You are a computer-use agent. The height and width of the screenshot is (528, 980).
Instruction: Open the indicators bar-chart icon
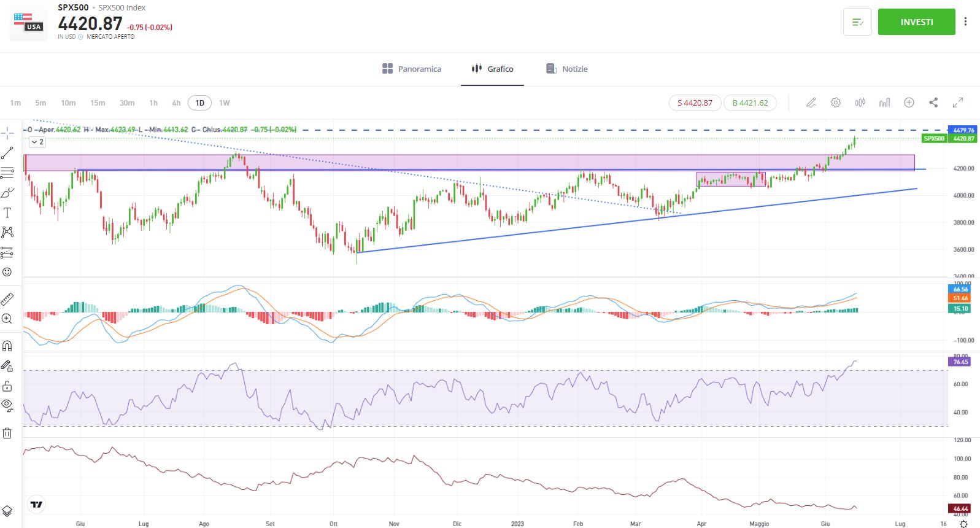click(884, 103)
